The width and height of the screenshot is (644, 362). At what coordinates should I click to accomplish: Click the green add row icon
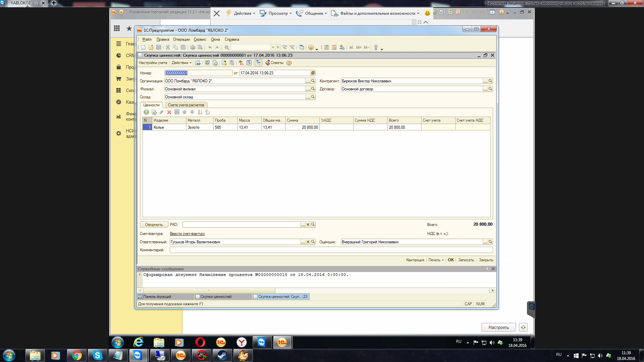pyautogui.click(x=146, y=112)
